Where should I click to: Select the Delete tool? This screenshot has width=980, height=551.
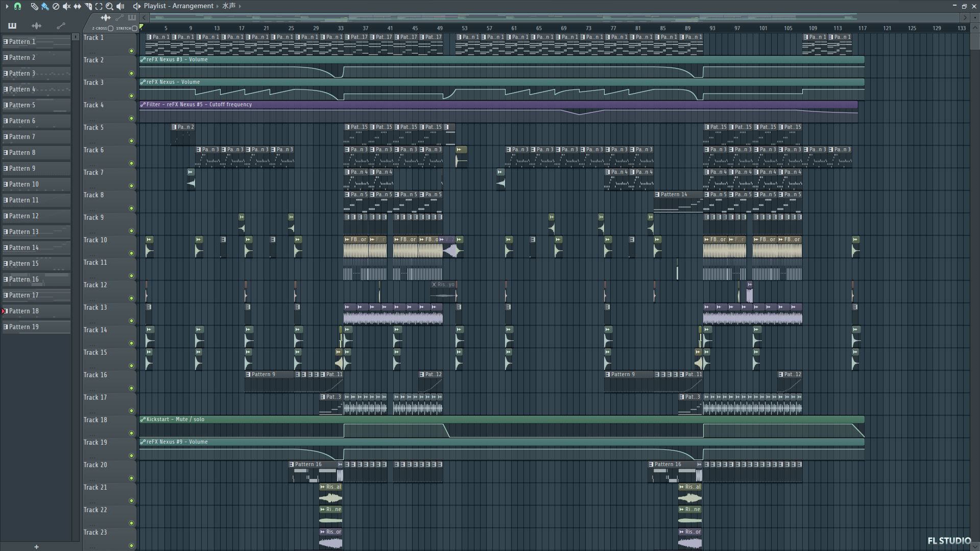56,6
